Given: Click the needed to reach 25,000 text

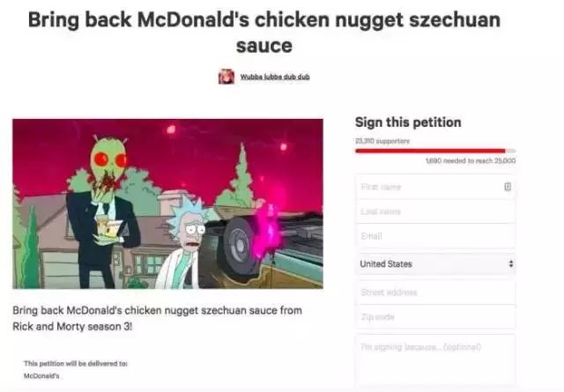Looking at the screenshot, I should tap(471, 160).
